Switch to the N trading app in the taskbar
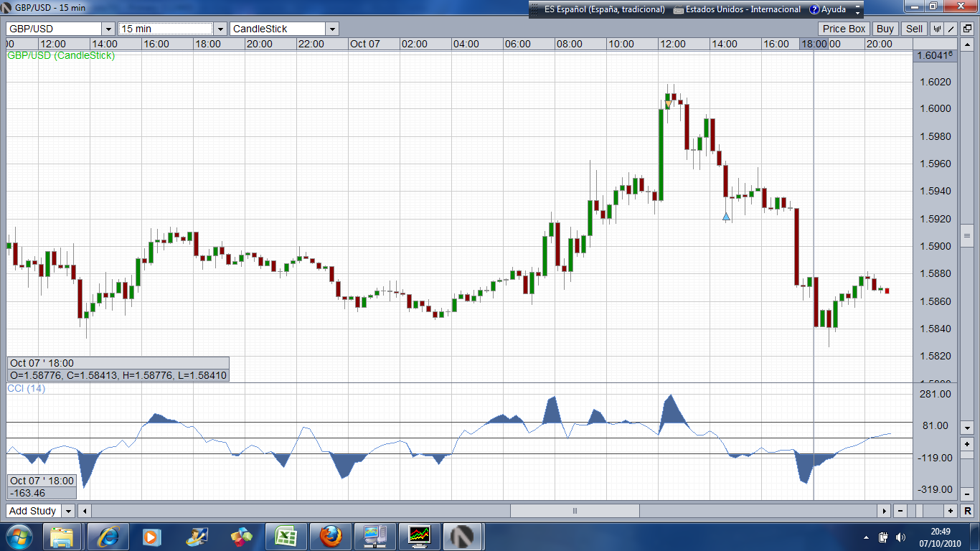 click(463, 536)
